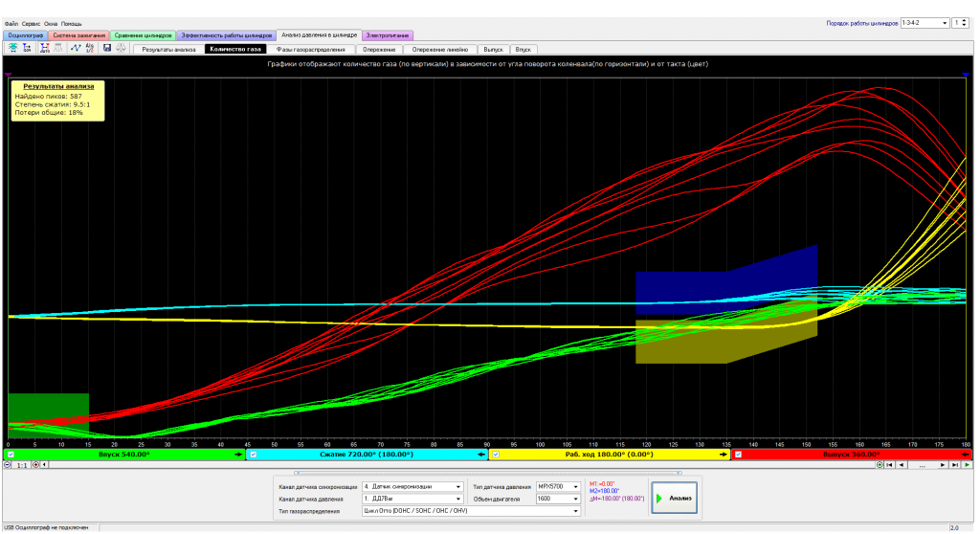Screen dimensions: 980x534
Task: Click the green waveform toolbar icon
Action: pos(76,48)
